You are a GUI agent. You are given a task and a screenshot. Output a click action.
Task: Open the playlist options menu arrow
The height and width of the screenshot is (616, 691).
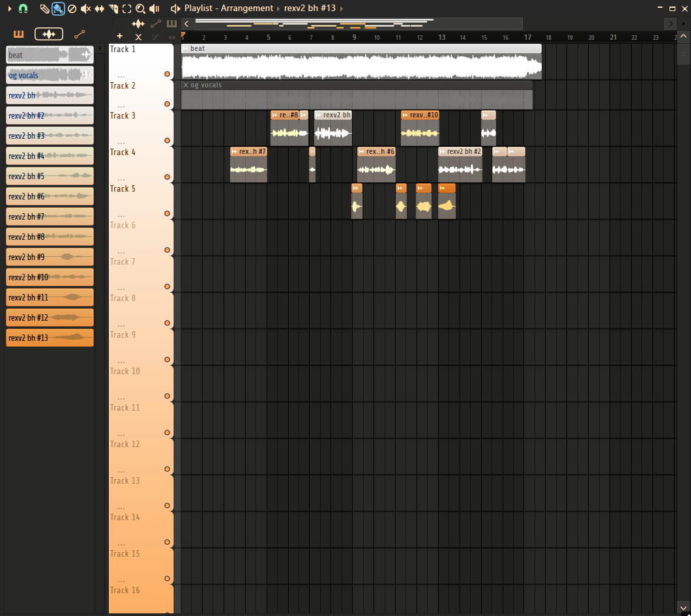click(10, 8)
